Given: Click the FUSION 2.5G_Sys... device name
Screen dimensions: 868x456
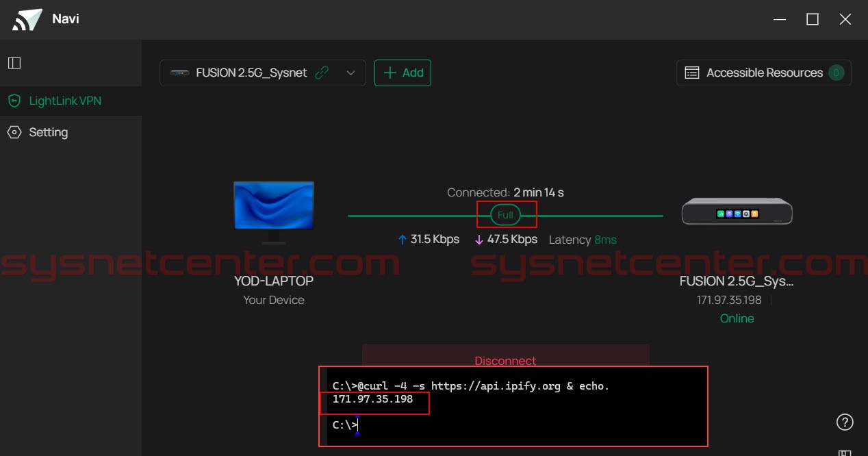Looking at the screenshot, I should [x=737, y=281].
